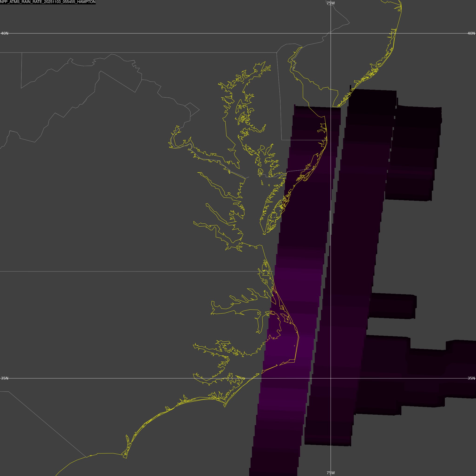The image size is (476, 476).
Task: Click intersection of 35N and 75W gridlines
Action: [331, 378]
